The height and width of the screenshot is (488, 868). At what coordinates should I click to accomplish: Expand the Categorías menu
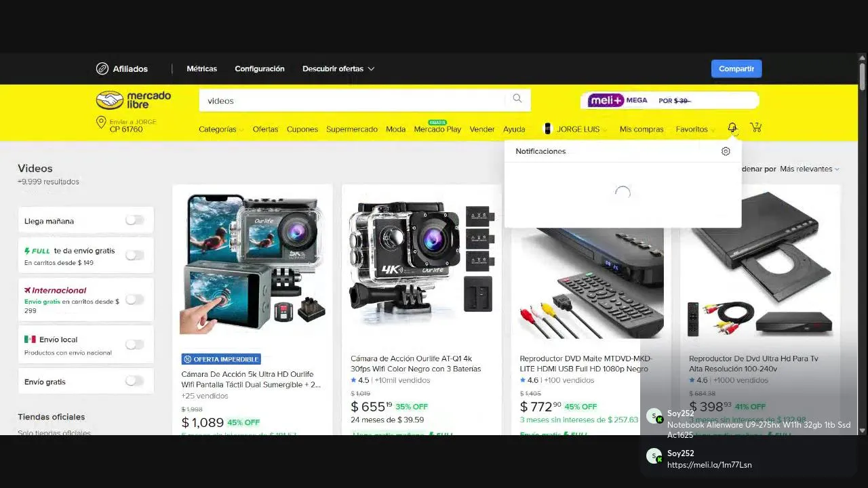(x=221, y=129)
